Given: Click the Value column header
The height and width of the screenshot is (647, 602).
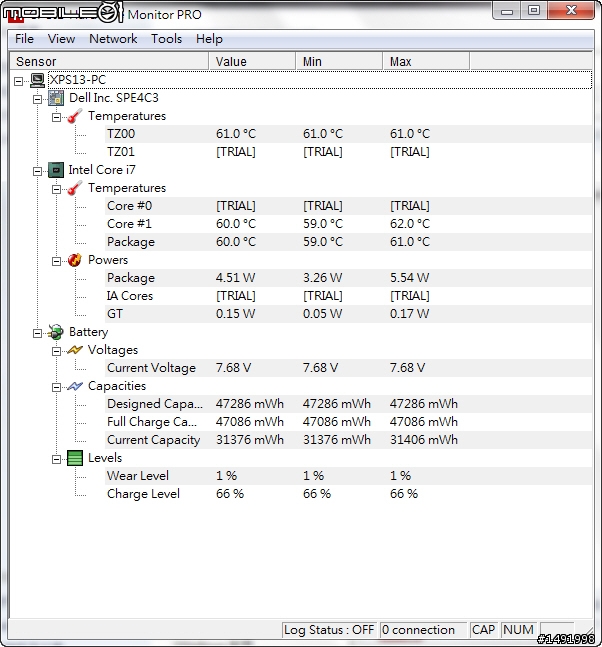Looking at the screenshot, I should [252, 61].
